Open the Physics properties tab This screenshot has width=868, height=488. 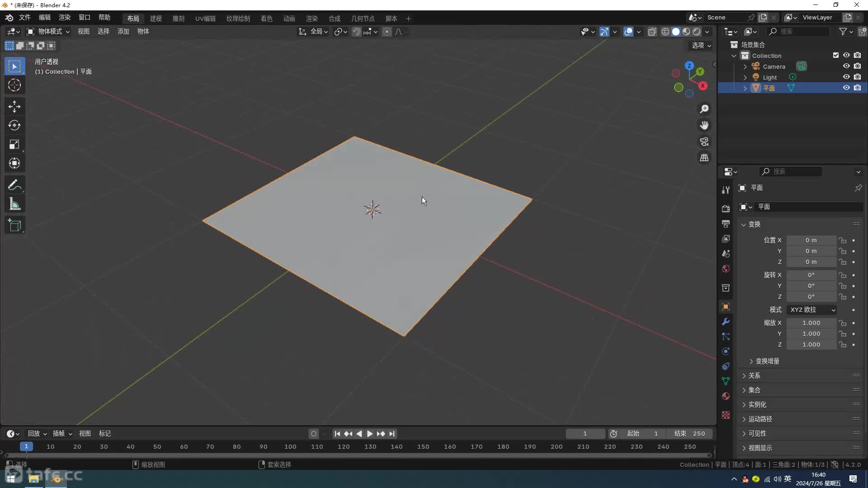click(726, 351)
